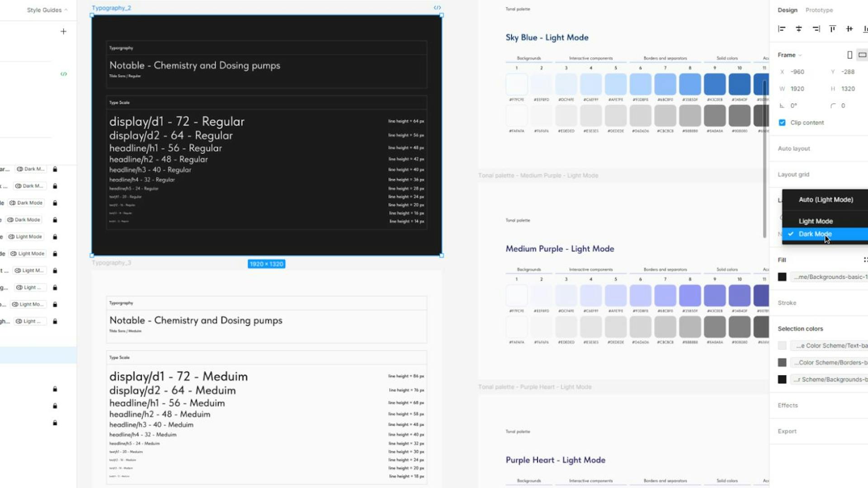
Task: Set frame to landscape orientation
Action: point(862,55)
